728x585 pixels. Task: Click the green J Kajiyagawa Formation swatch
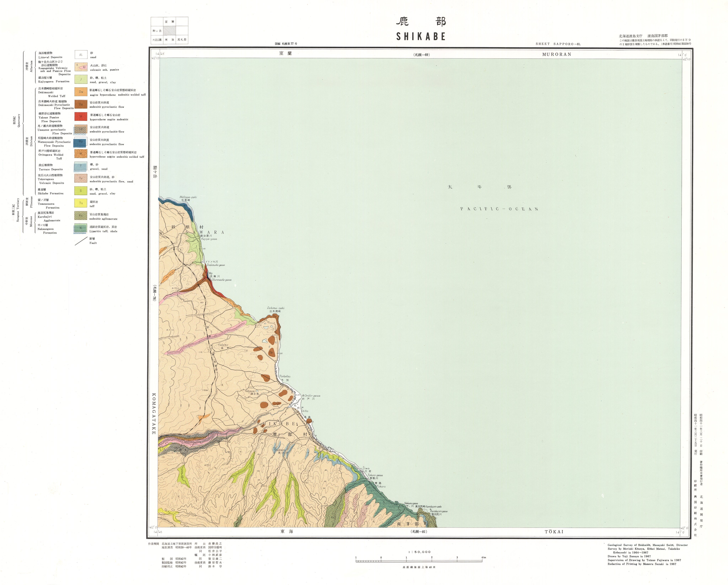[81, 80]
